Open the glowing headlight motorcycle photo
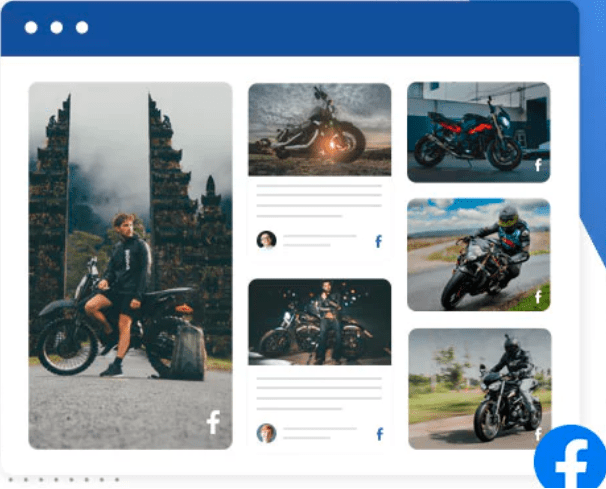The height and width of the screenshot is (489, 606). point(319,129)
